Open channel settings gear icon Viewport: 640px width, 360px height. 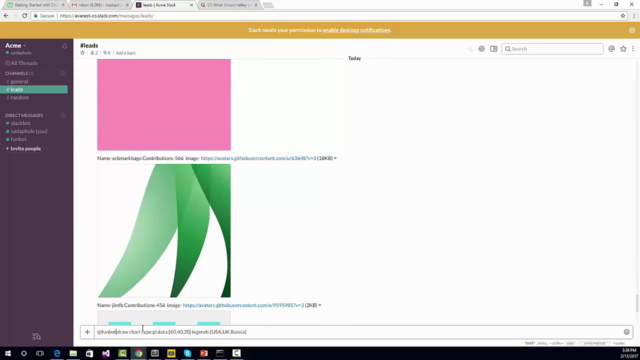482,49
